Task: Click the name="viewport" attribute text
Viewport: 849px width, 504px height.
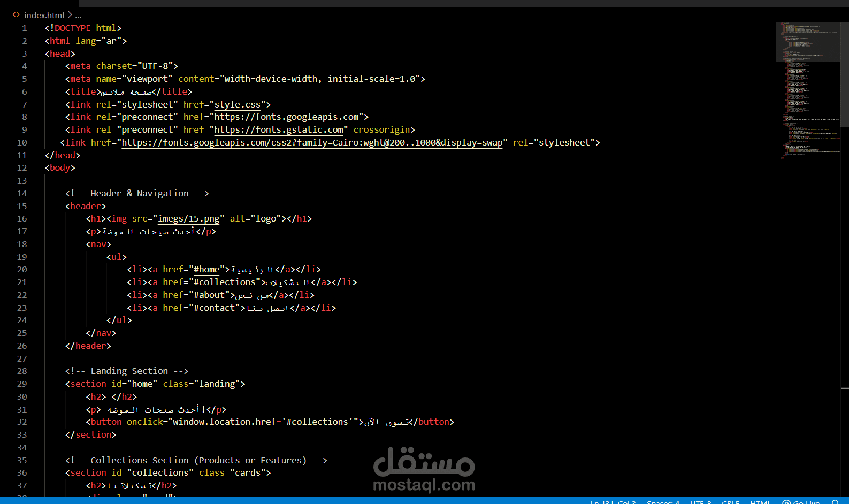Action: pyautogui.click(x=134, y=79)
